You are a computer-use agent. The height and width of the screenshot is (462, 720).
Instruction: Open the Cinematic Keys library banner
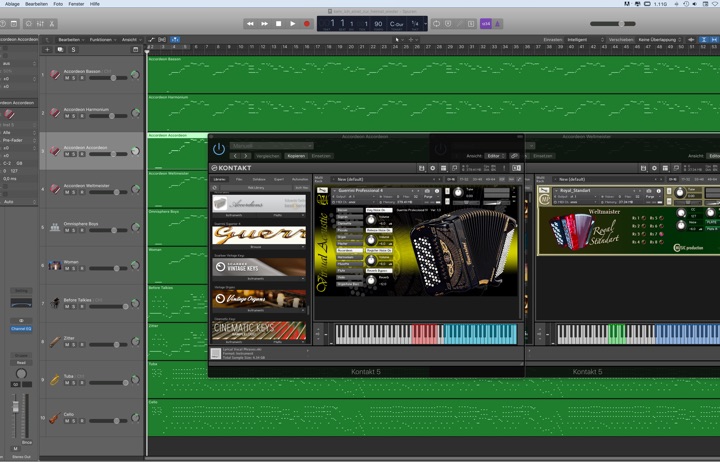point(259,330)
